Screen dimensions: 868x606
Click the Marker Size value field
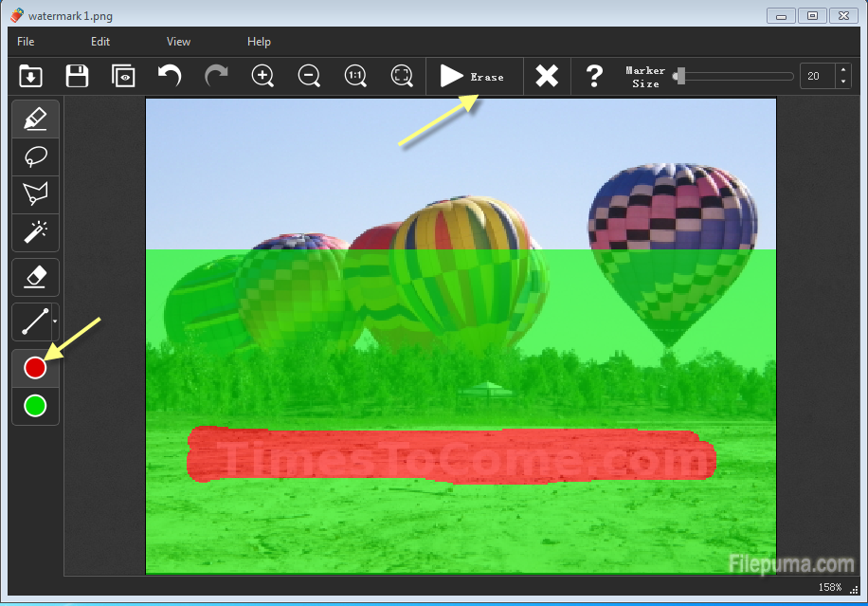click(817, 77)
